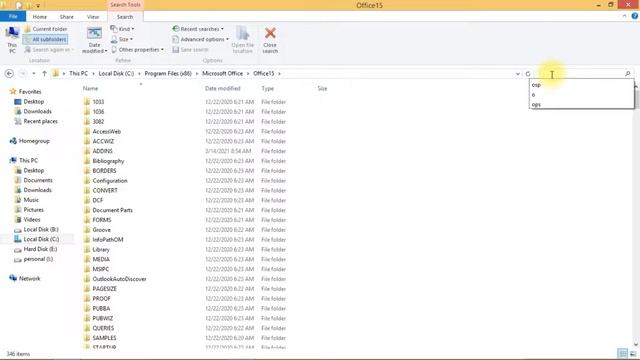This screenshot has height=360, width=640.
Task: Open the Size filter dropdown
Action: 122,39
